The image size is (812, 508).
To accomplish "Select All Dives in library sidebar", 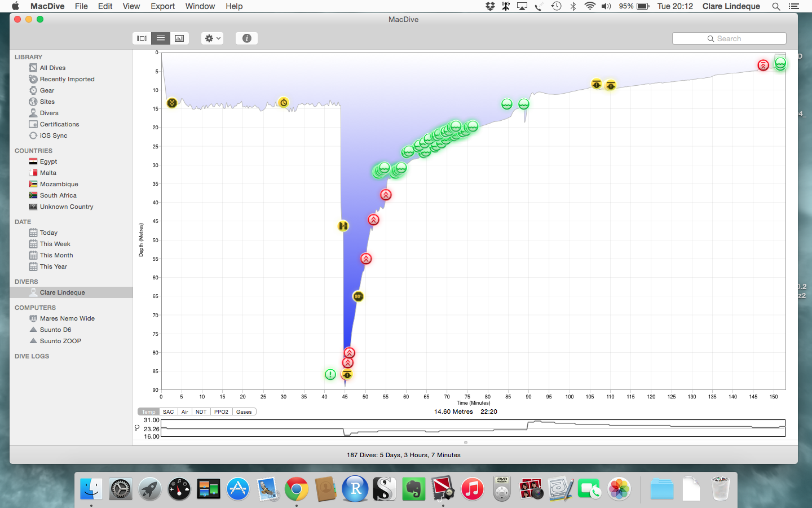I will coord(52,68).
